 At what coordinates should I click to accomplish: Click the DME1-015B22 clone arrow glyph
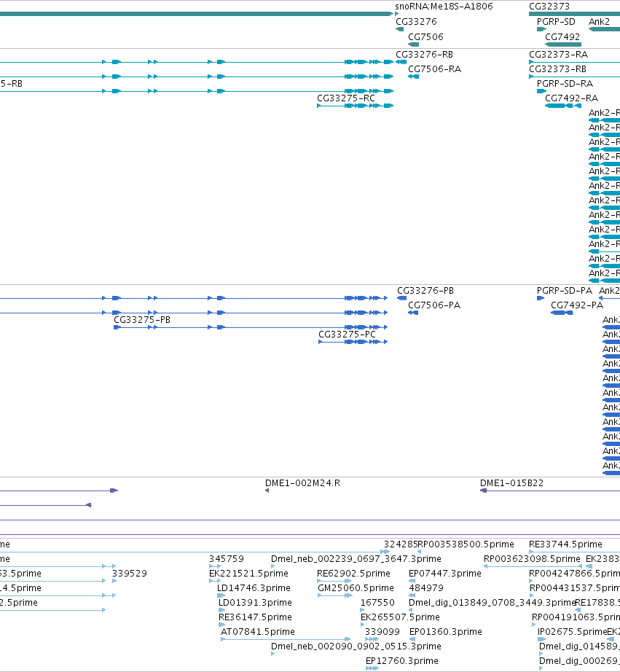tap(483, 491)
